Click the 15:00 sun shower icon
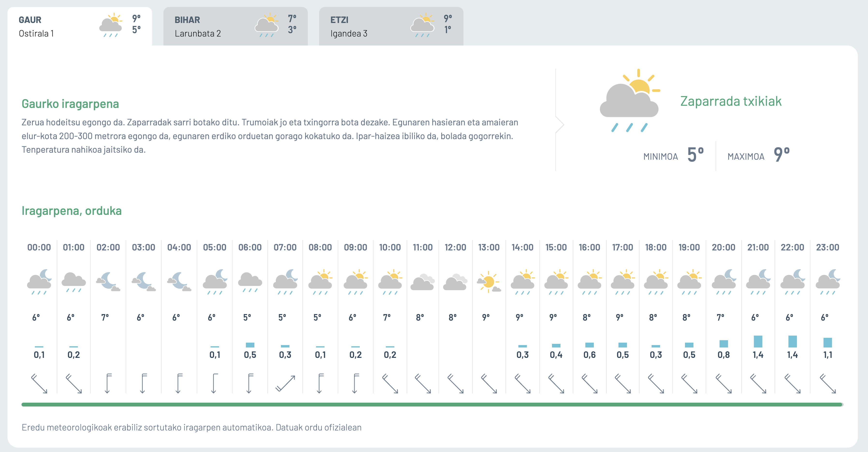 556,282
